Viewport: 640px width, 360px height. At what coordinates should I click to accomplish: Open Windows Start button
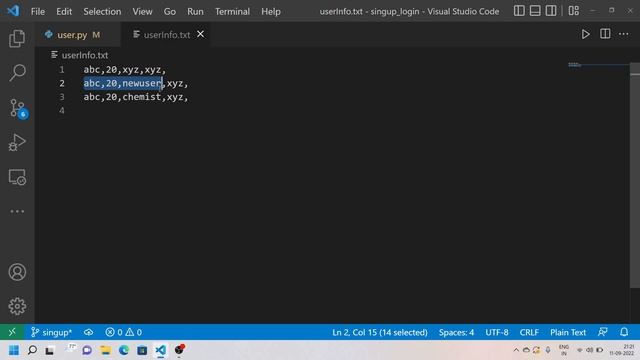point(14,350)
